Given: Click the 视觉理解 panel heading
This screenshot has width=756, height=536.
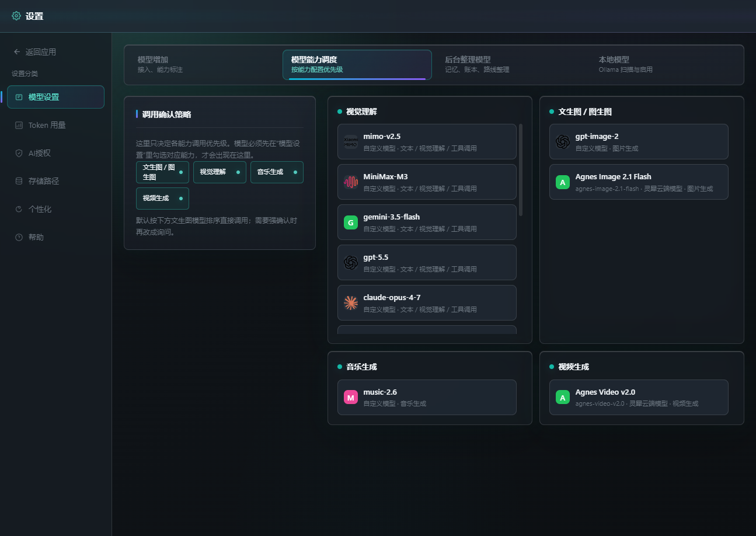Looking at the screenshot, I should click(361, 112).
